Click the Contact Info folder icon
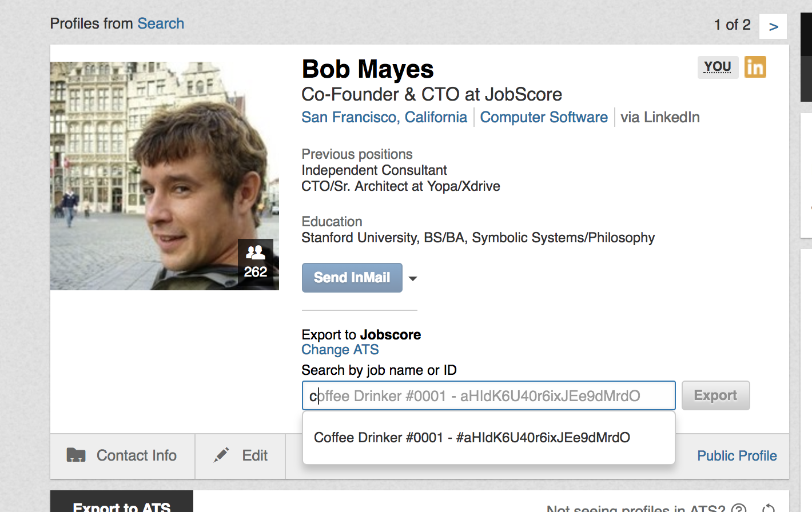This screenshot has width=812, height=512. tap(76, 455)
